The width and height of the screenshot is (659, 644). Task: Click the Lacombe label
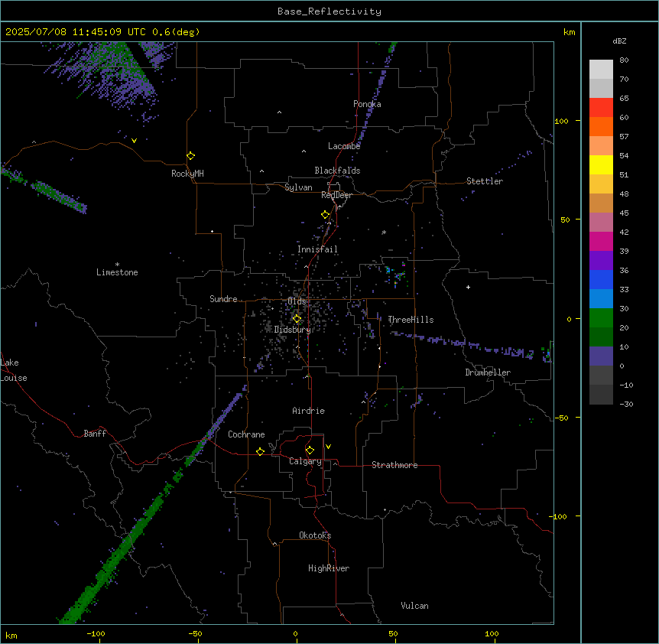tap(344, 146)
